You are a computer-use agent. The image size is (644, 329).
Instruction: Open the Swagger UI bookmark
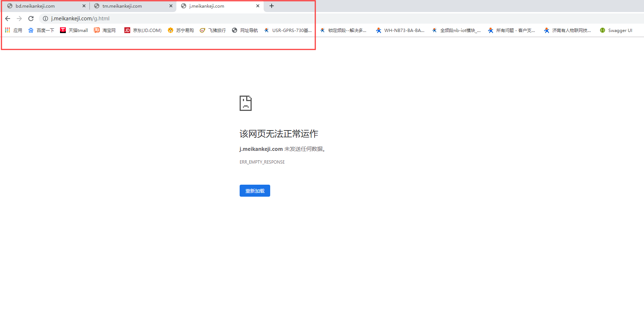click(616, 31)
